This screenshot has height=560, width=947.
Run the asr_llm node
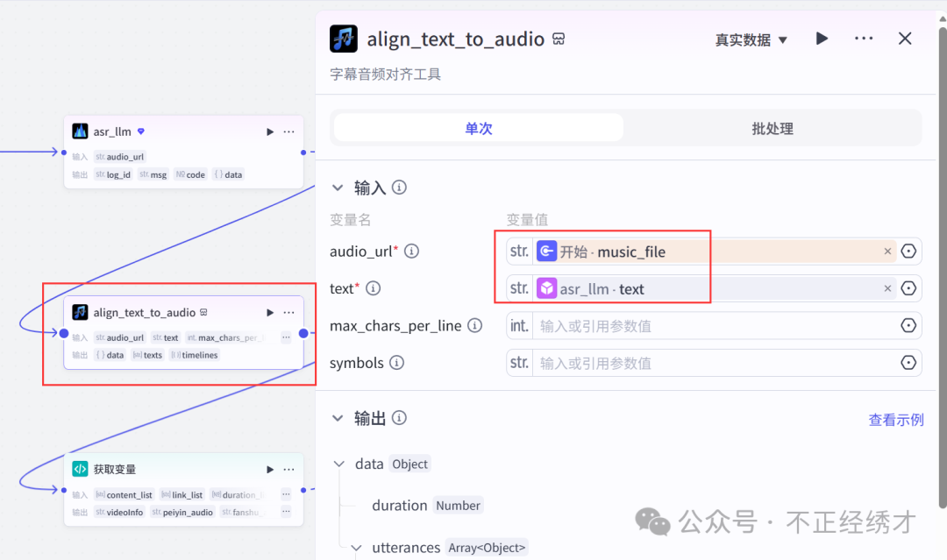point(269,131)
